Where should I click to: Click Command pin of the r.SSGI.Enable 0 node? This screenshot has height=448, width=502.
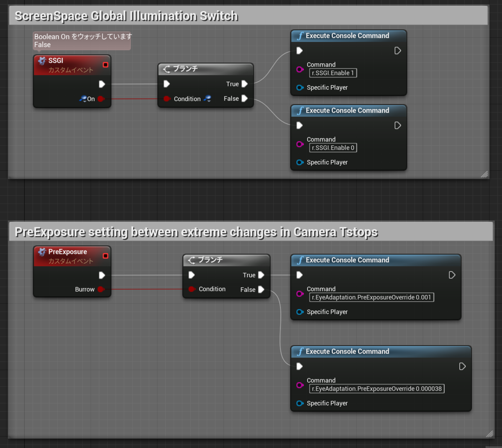click(300, 144)
